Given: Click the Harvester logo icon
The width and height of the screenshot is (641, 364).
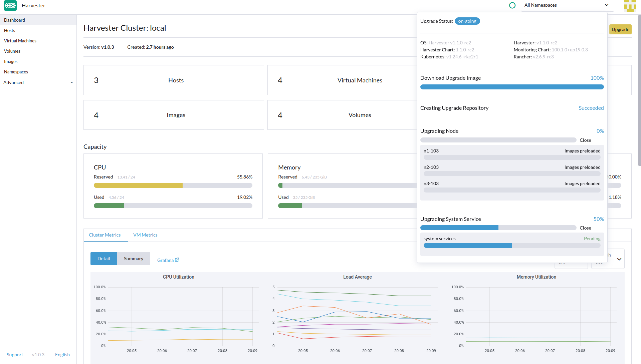Looking at the screenshot, I should click(x=10, y=5).
